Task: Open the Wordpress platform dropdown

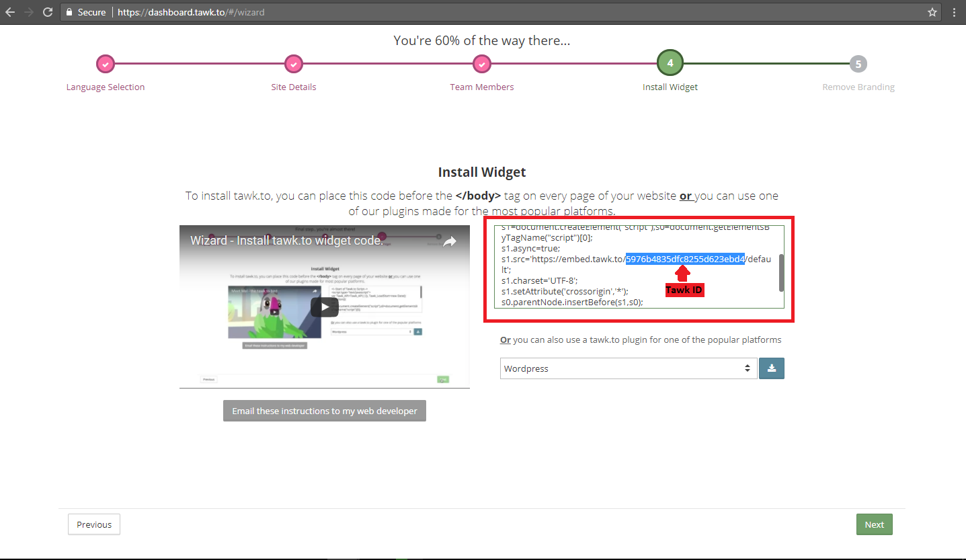Action: pyautogui.click(x=628, y=368)
